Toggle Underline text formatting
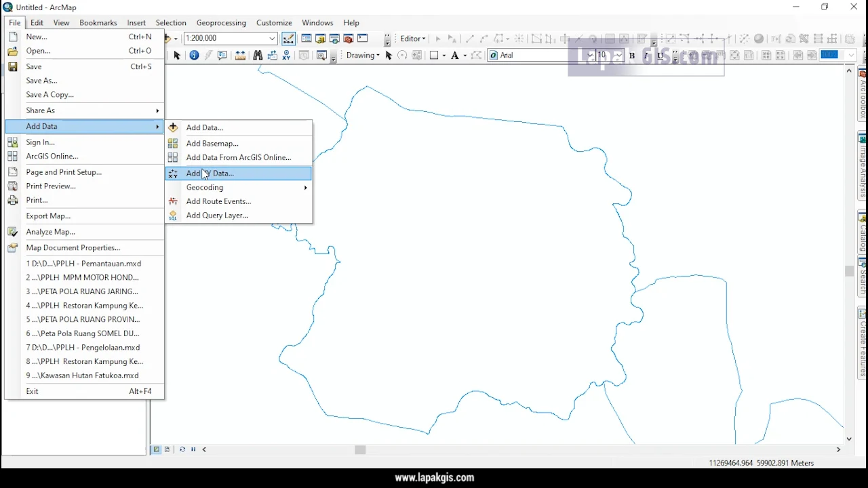This screenshot has height=488, width=868. pos(660,56)
